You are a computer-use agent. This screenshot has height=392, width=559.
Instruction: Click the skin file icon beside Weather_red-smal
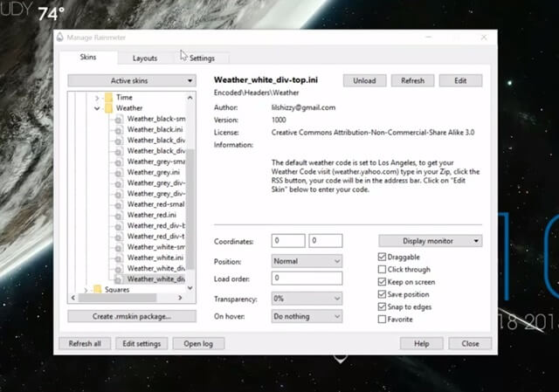[x=118, y=204]
